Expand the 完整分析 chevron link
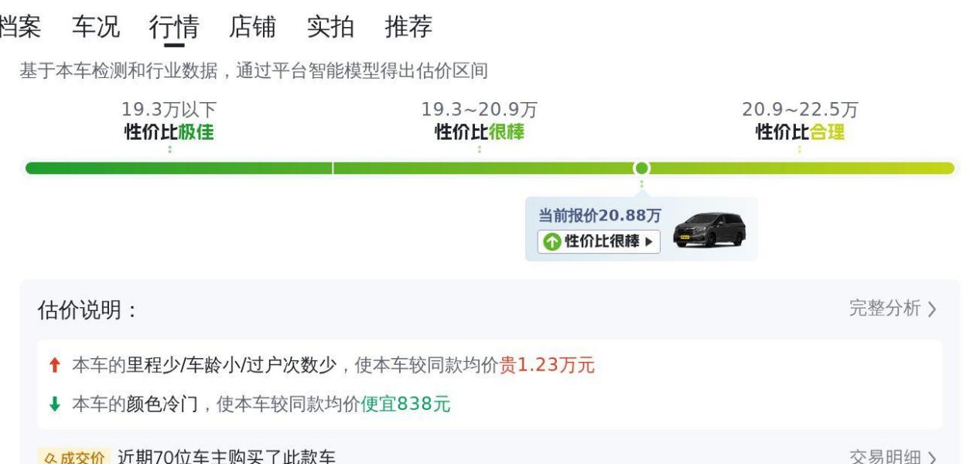The image size is (980, 464). [893, 309]
